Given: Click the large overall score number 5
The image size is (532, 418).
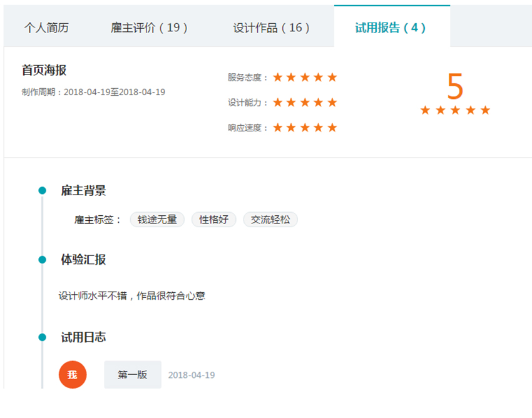Looking at the screenshot, I should 455,86.
